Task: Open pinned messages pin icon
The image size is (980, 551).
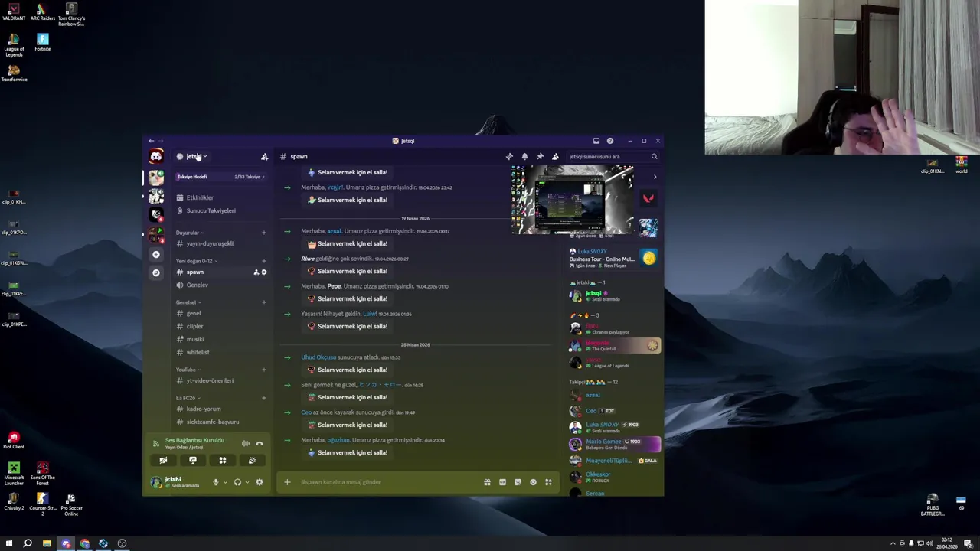Action: pos(540,157)
